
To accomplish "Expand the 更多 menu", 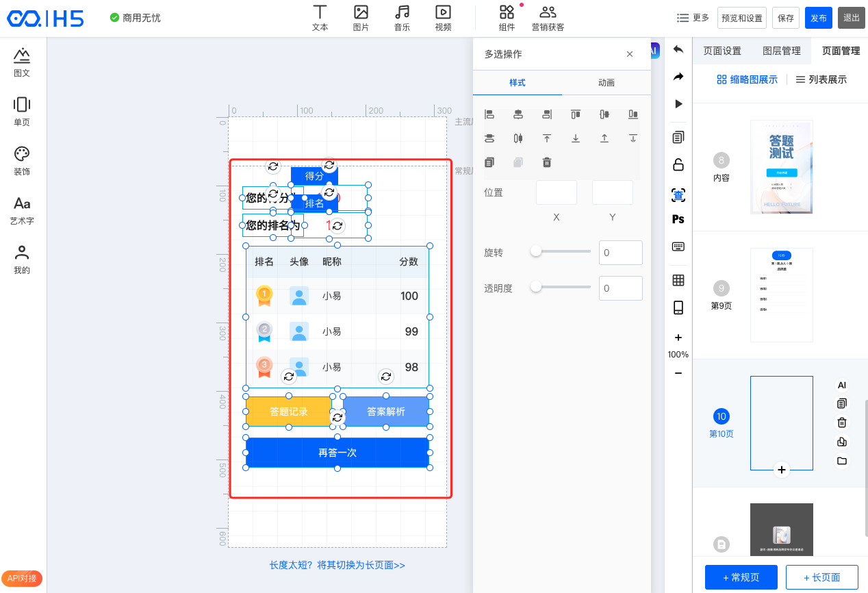I will click(x=693, y=18).
